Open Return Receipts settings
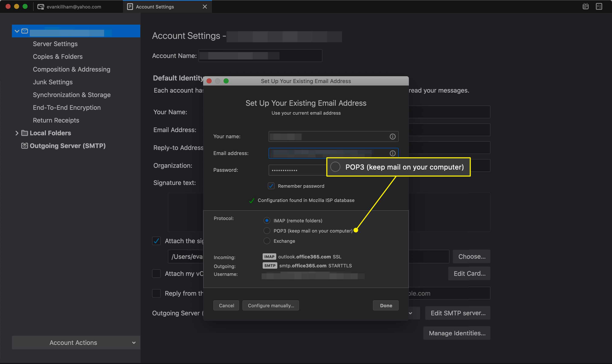The image size is (612, 364). [x=56, y=120]
